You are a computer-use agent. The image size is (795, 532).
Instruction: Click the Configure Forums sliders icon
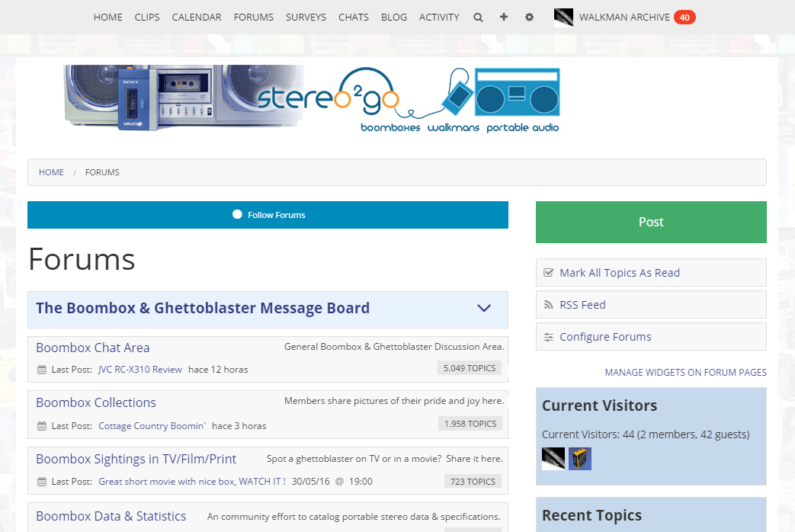(548, 337)
